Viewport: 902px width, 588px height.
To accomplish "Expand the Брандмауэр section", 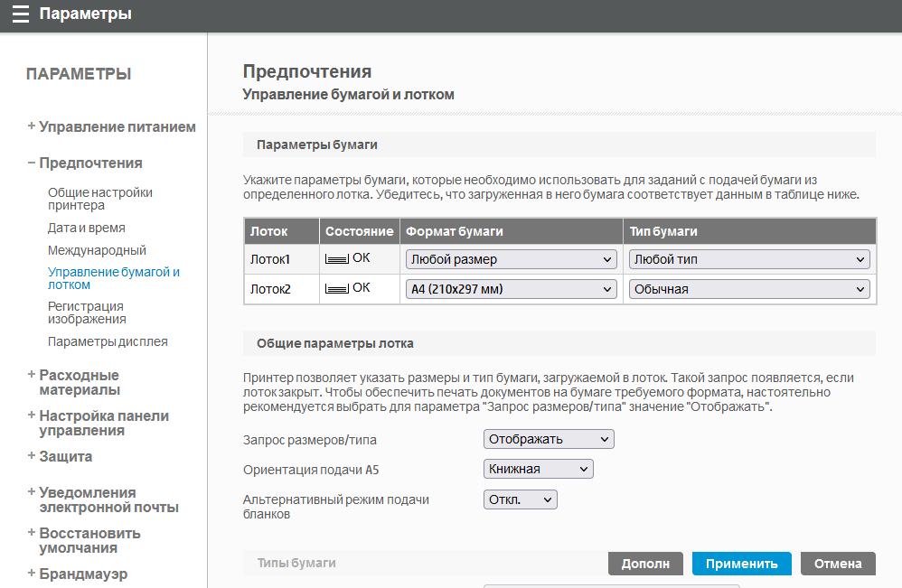I will (x=82, y=574).
